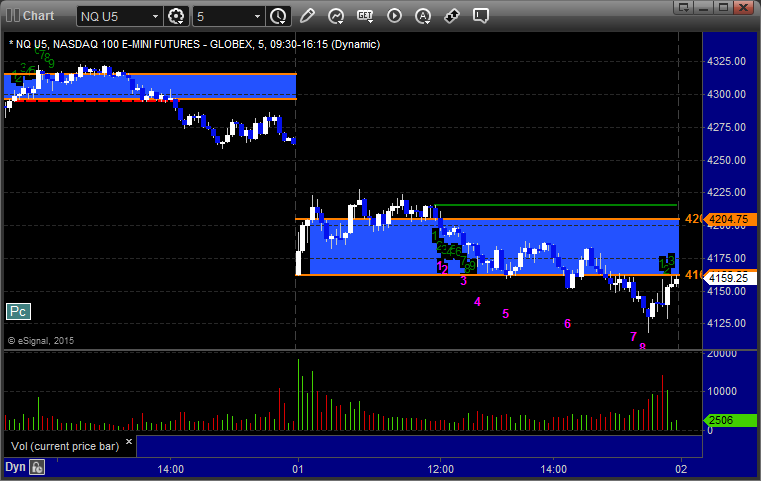The width and height of the screenshot is (761, 481).
Task: Open the circled A alerts icon
Action: (423, 16)
